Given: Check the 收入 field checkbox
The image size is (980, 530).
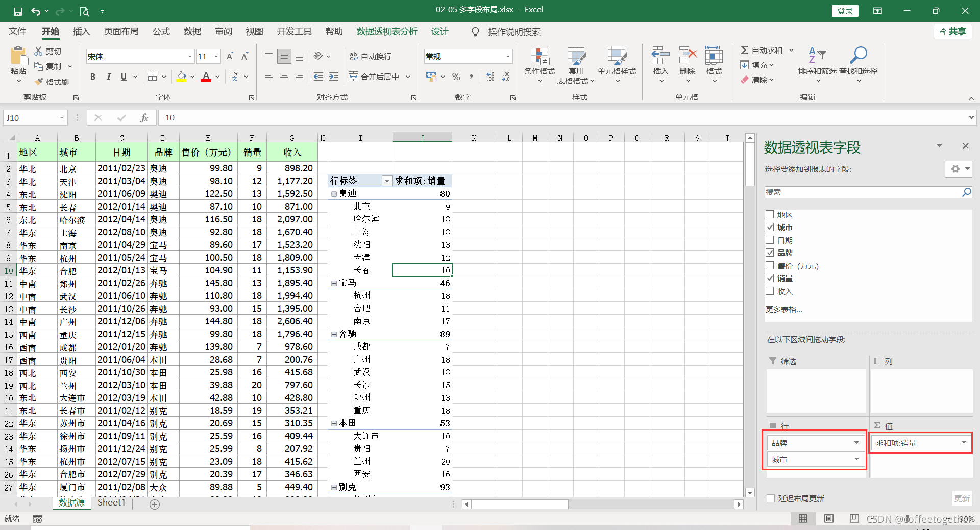Looking at the screenshot, I should coord(770,291).
